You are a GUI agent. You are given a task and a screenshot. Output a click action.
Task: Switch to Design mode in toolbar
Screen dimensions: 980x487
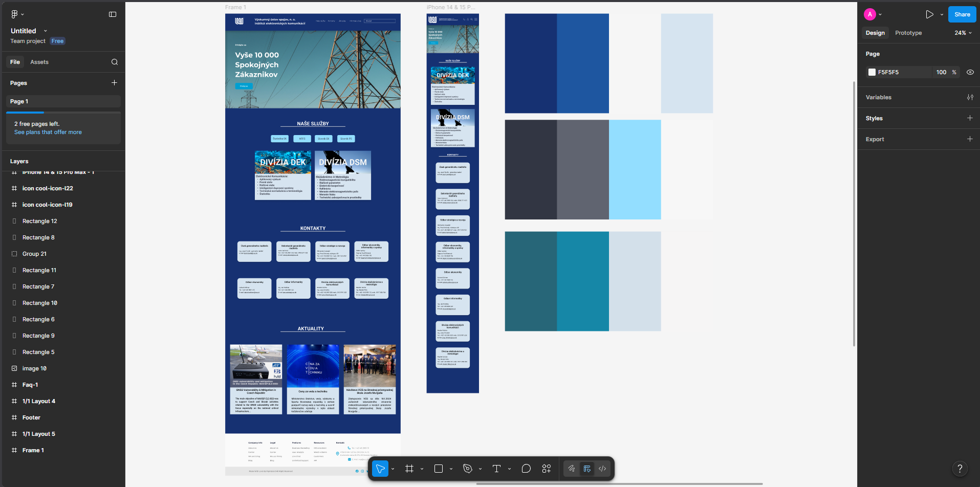point(587,469)
